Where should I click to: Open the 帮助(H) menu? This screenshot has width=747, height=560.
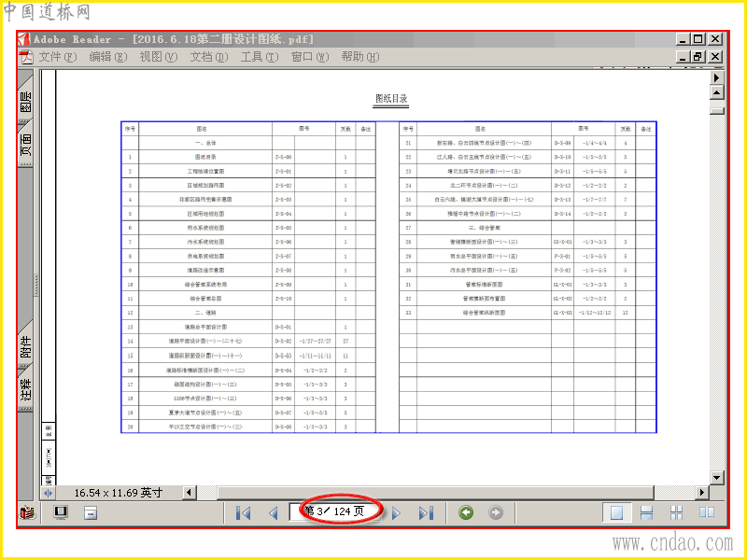click(360, 57)
